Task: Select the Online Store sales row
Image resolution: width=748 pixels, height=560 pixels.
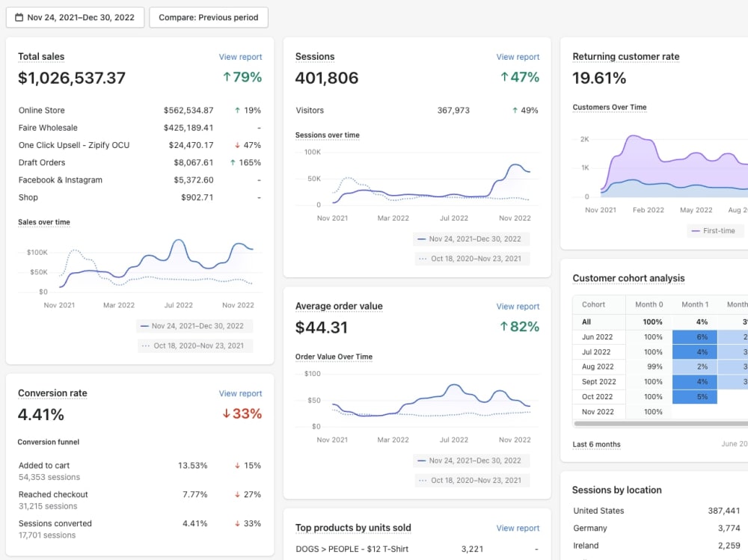Action: pyautogui.click(x=140, y=110)
